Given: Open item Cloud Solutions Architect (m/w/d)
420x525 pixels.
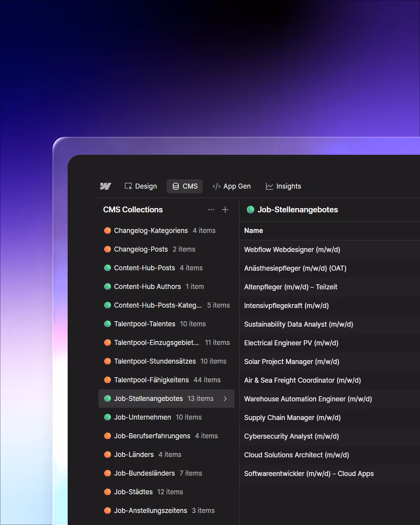Looking at the screenshot, I should [330, 455].
